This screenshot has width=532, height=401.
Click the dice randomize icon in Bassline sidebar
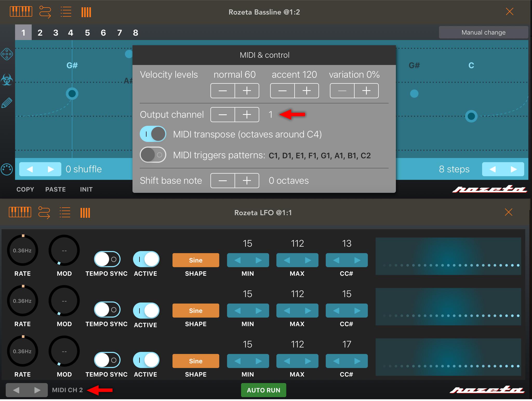click(7, 54)
